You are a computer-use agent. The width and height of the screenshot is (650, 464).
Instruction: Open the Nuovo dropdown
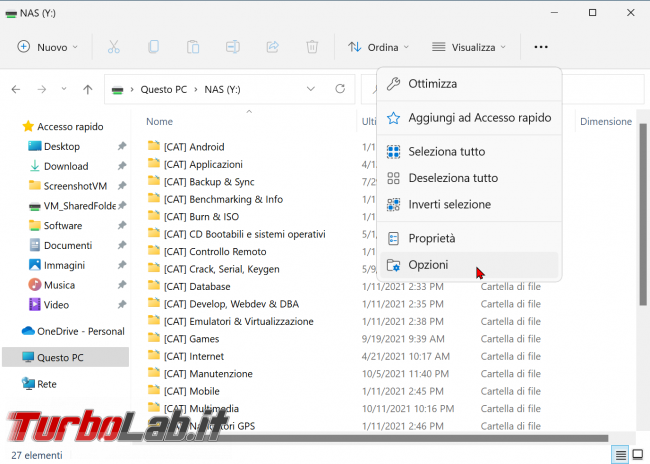[x=47, y=47]
